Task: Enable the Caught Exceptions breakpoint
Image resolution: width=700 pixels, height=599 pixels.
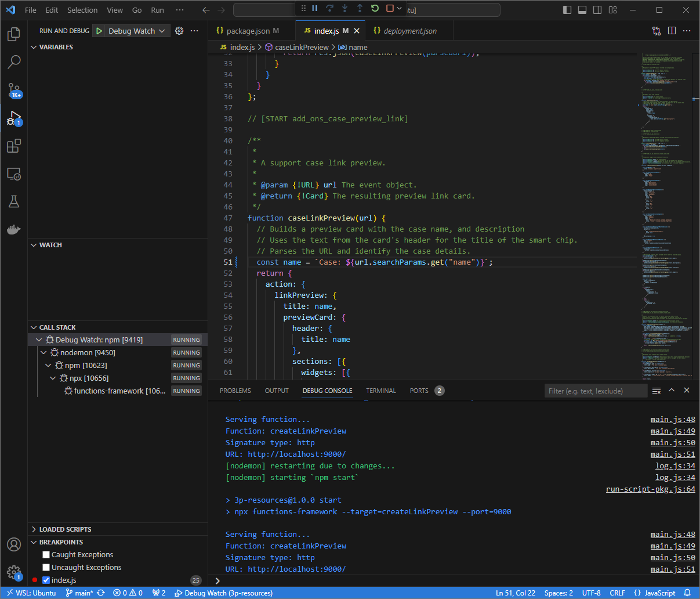Action: (x=45, y=554)
